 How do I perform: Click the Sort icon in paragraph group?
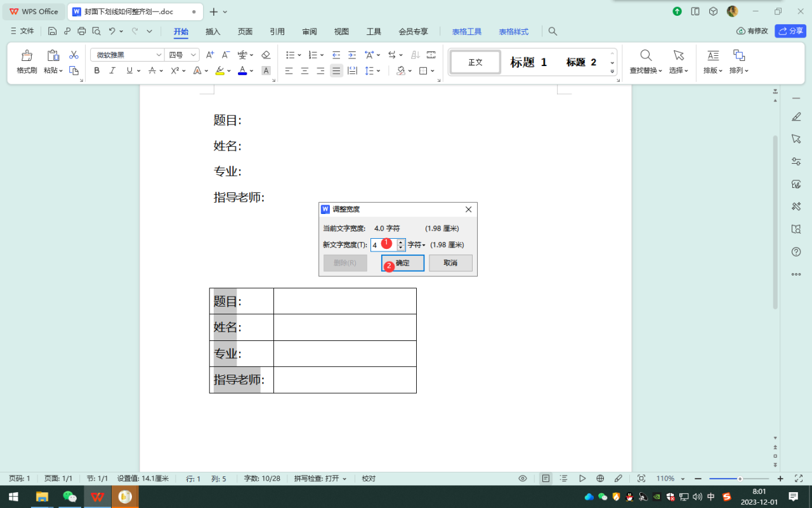pyautogui.click(x=416, y=55)
